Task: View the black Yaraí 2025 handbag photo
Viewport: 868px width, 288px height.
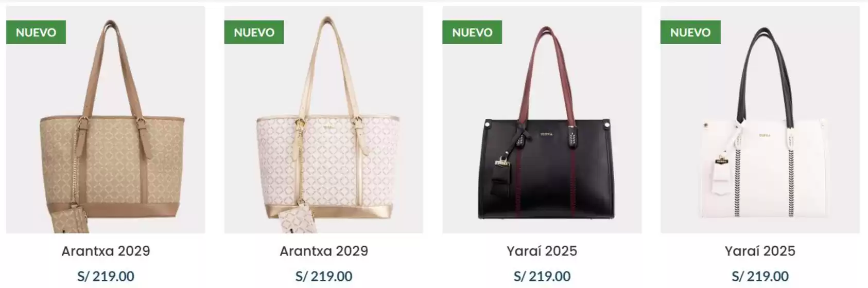Action: pyautogui.click(x=542, y=120)
